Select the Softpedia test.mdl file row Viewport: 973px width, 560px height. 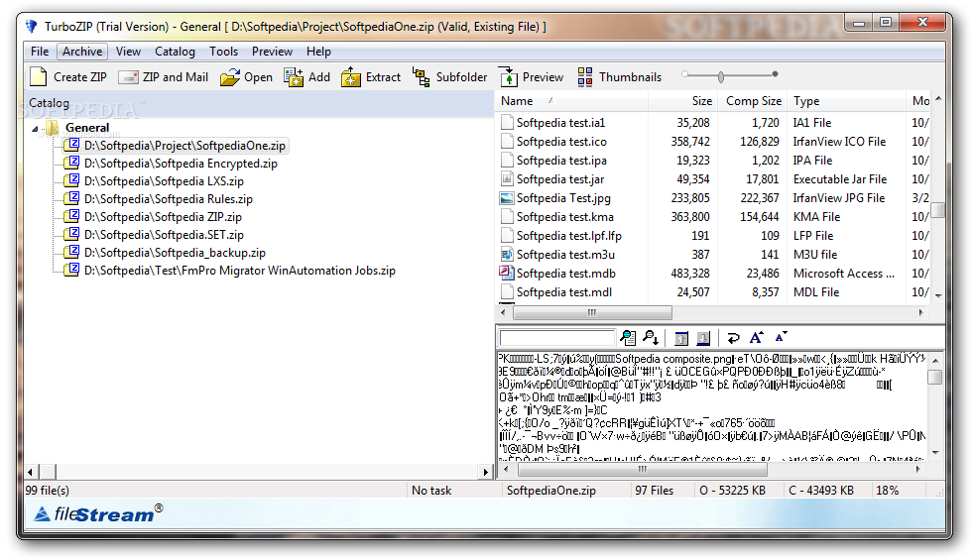713,292
